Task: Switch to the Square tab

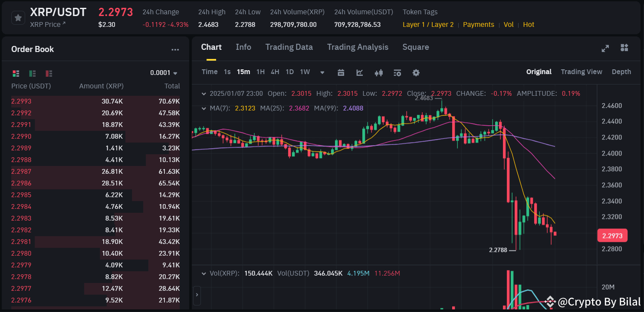Action: 416,47
